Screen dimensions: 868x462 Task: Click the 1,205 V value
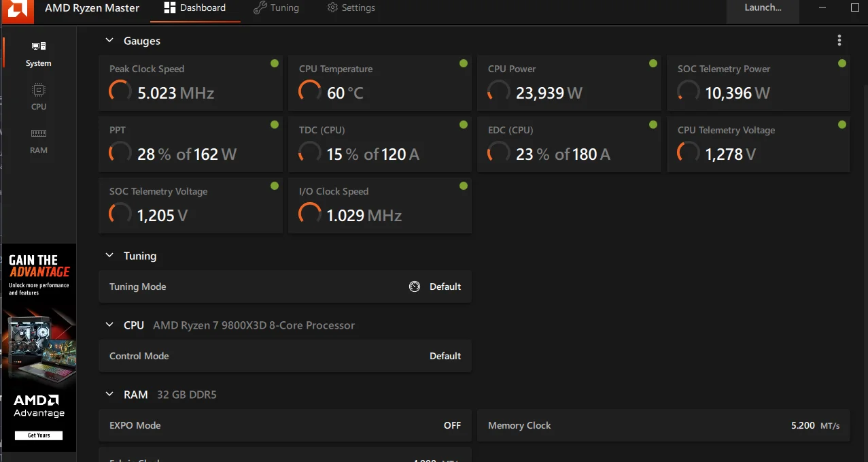tap(162, 216)
